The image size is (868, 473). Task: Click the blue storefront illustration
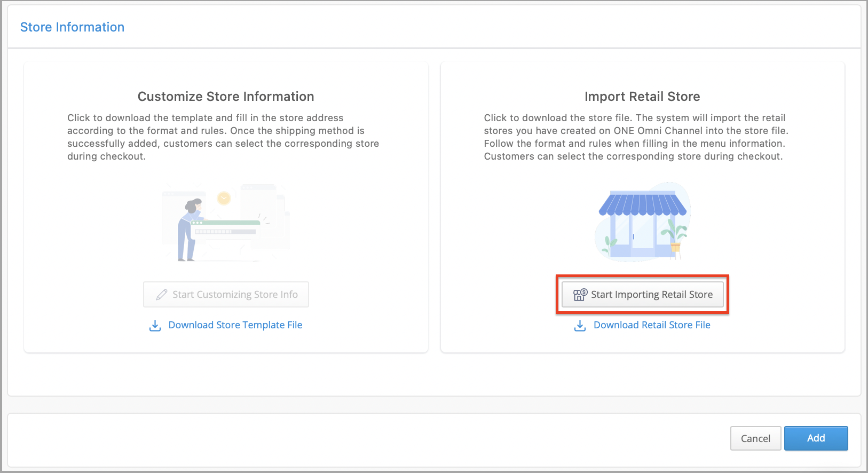(x=643, y=222)
